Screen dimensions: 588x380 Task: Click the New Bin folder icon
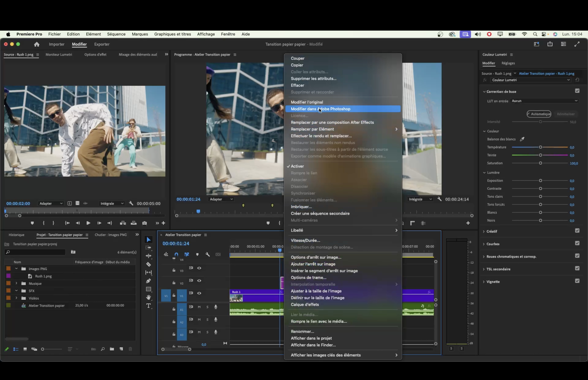tap(112, 349)
